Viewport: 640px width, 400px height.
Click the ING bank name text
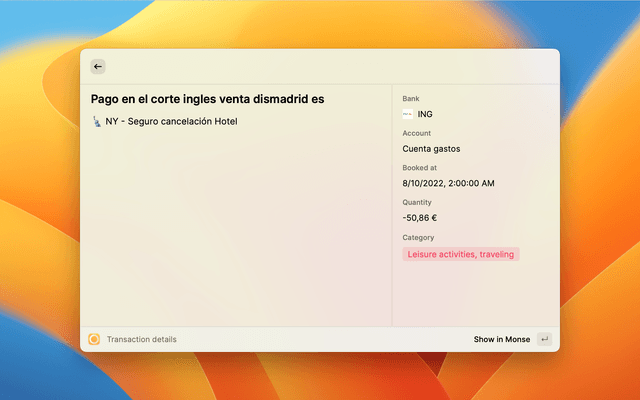coord(425,114)
